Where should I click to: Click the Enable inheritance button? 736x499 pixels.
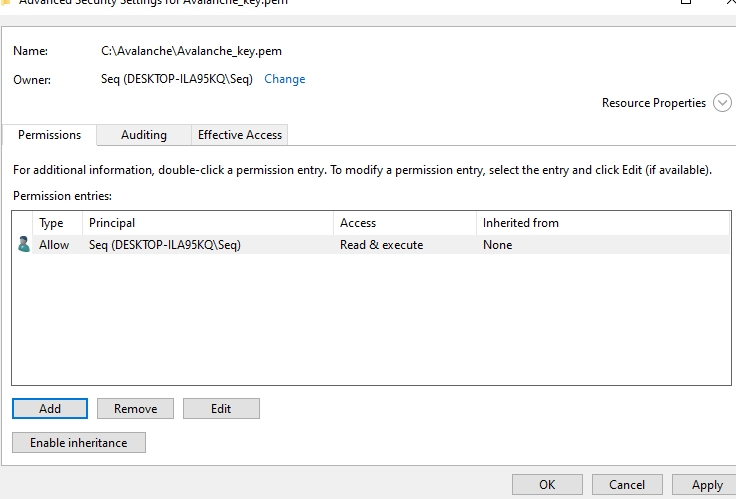pyautogui.click(x=79, y=442)
